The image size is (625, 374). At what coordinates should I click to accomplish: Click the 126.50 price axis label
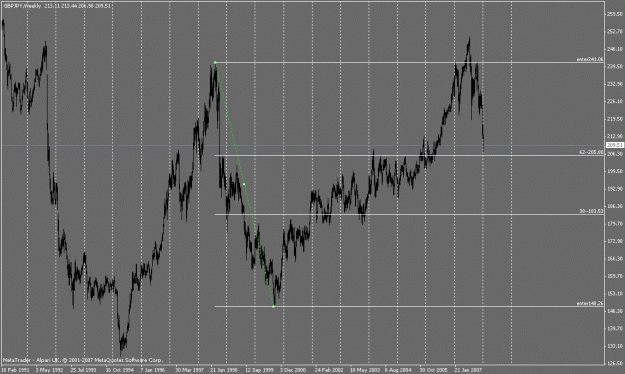tap(614, 363)
